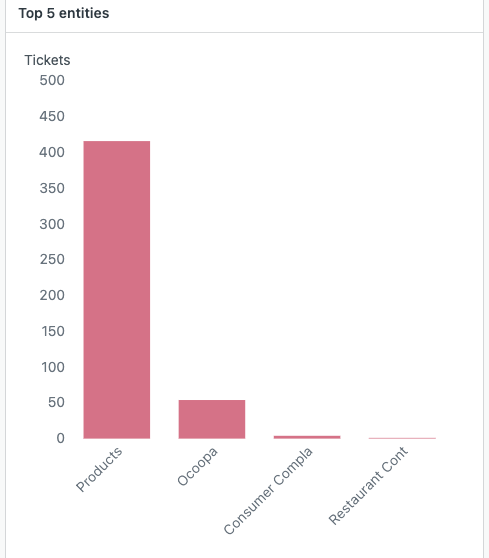Screen dimensions: 489x558
Task: Click the 150 y-axis tick label
Action: [x=53, y=331]
